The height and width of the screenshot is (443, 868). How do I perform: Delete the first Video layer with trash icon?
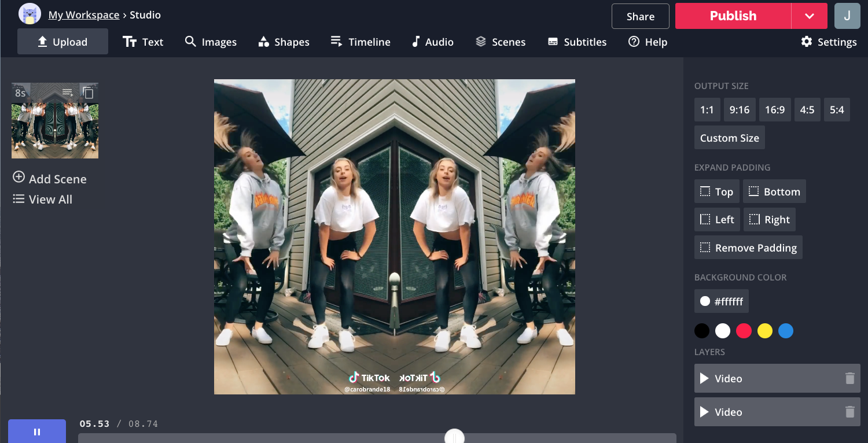click(x=849, y=378)
